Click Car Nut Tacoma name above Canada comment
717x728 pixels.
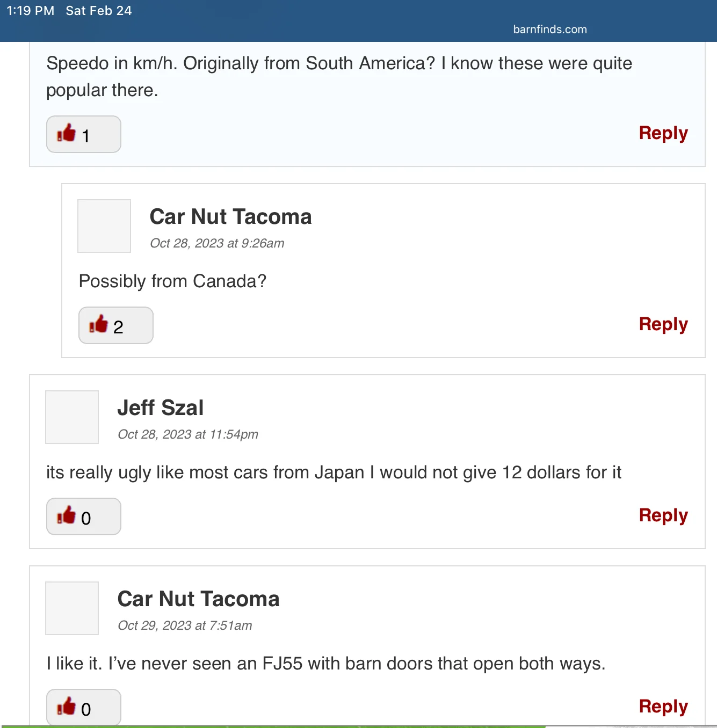tap(230, 217)
